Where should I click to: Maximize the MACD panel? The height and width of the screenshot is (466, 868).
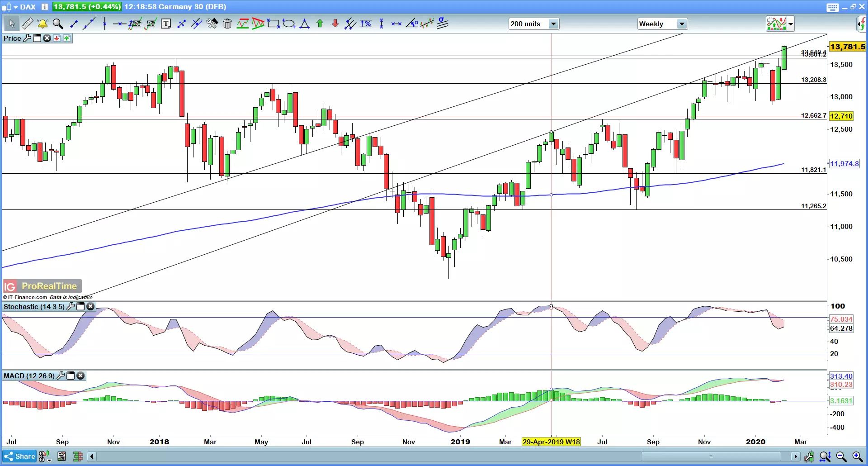pos(71,376)
